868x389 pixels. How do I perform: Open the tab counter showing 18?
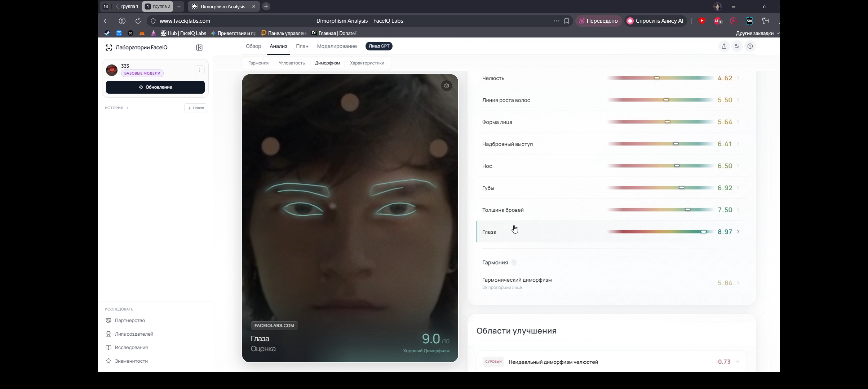click(106, 6)
